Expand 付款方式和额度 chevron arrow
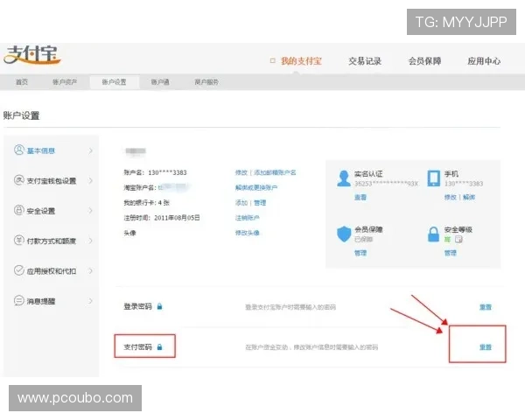The height and width of the screenshot is (420, 525). point(90,241)
